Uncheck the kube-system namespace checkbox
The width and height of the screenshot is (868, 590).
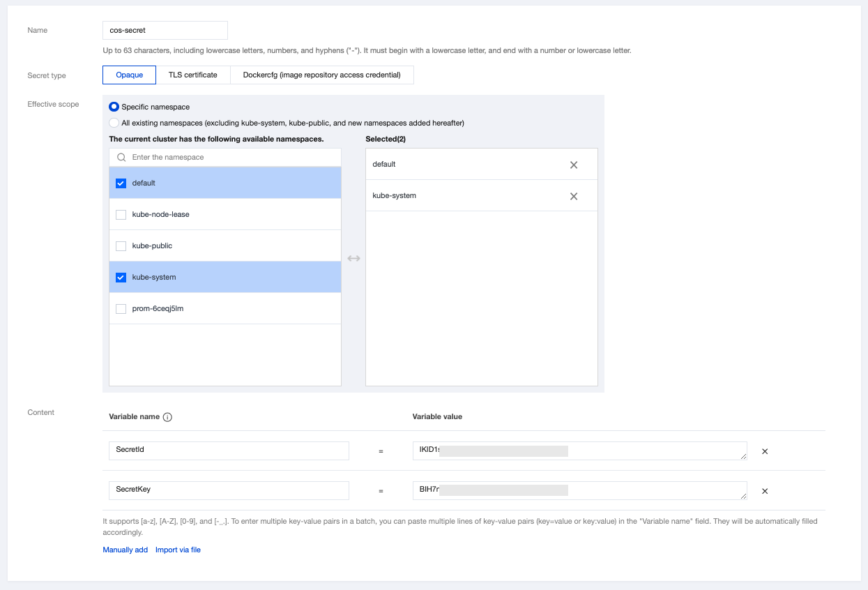pyautogui.click(x=121, y=278)
